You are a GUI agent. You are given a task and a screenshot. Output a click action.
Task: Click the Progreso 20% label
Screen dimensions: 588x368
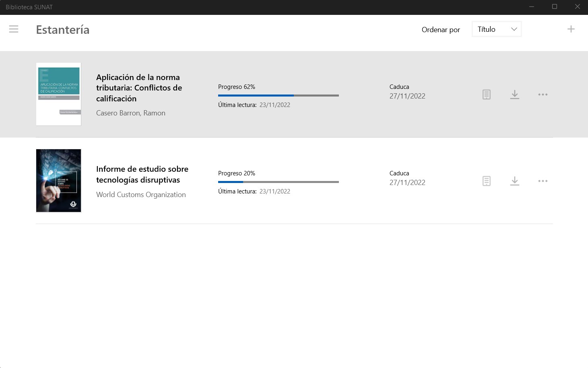pyautogui.click(x=237, y=173)
